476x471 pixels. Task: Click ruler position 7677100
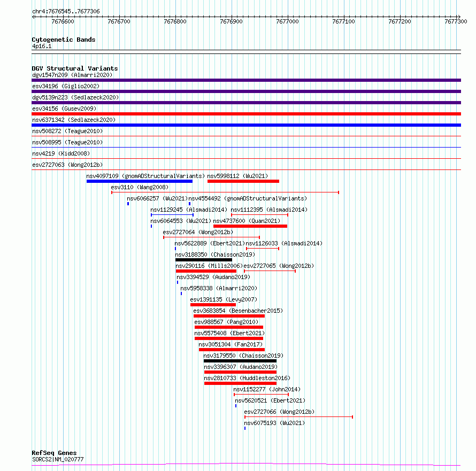click(x=344, y=21)
